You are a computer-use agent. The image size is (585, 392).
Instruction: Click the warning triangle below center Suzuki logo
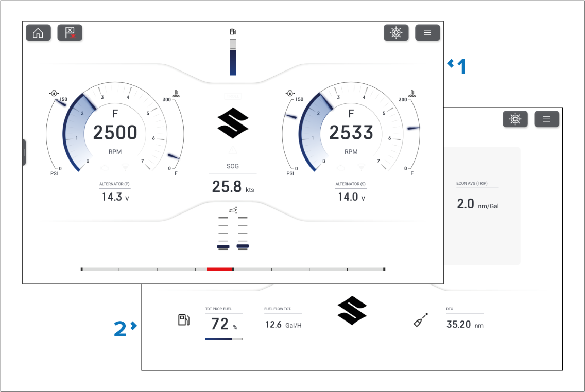click(233, 150)
